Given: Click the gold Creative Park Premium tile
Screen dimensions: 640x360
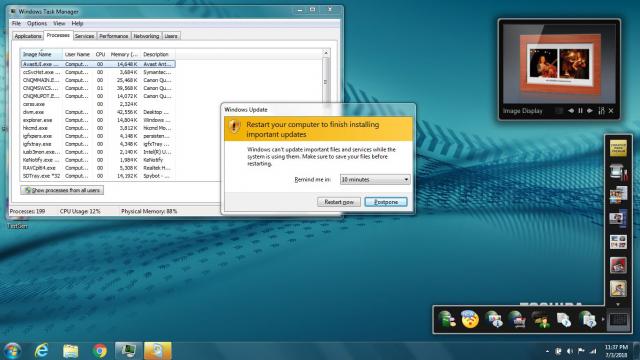Looking at the screenshot, I should click(x=618, y=148).
